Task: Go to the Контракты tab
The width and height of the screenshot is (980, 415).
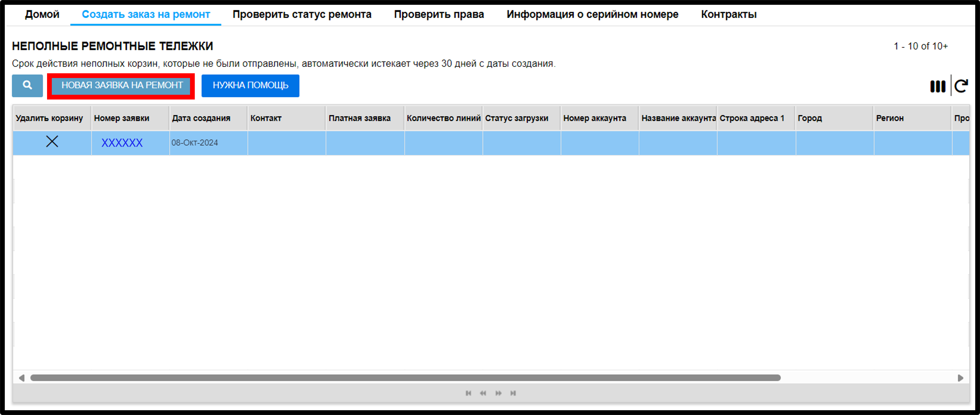Action: coord(729,14)
